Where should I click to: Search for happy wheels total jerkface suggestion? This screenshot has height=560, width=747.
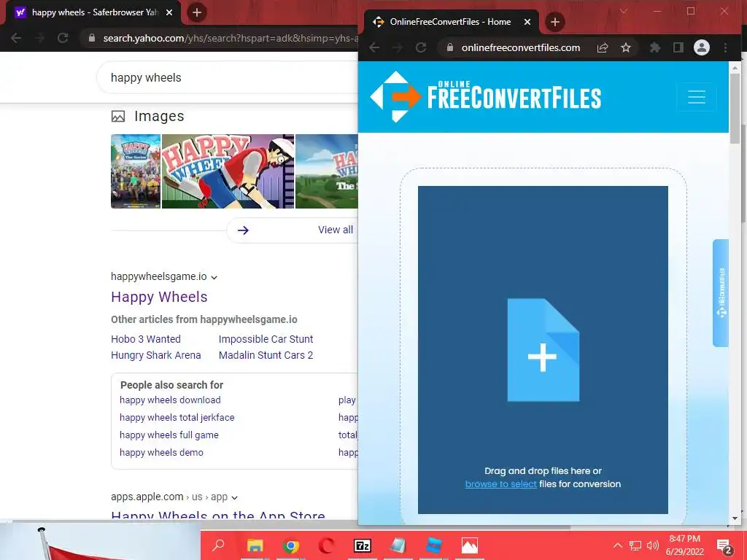(177, 418)
